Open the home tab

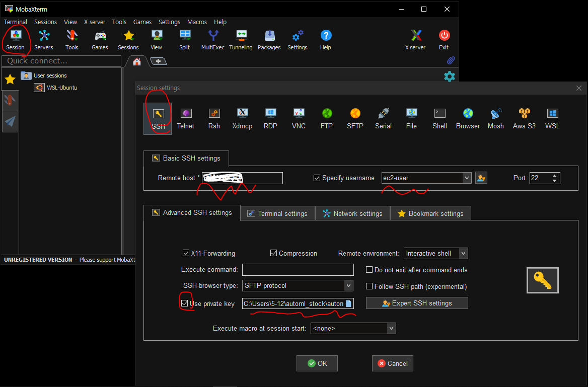[137, 61]
